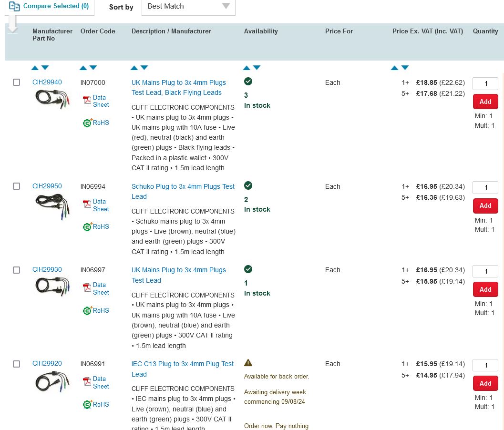The image size is (504, 430).
Task: Sort Order Code ascending arrow
Action: (x=83, y=68)
